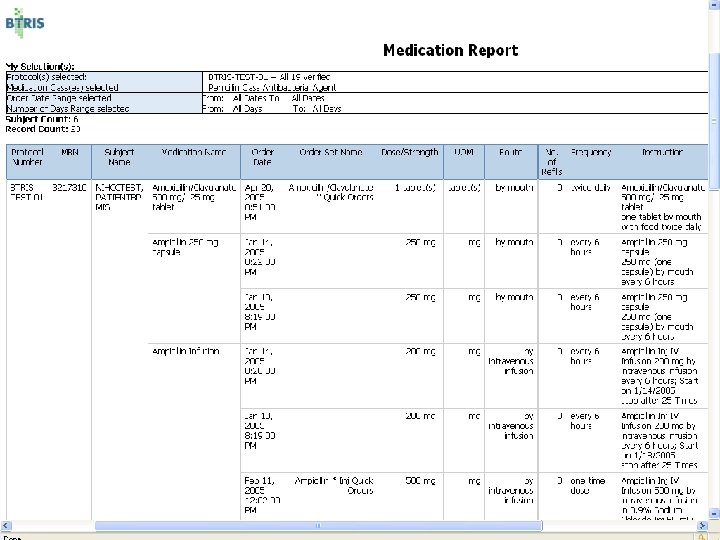Click the MRN value 3217310
This screenshot has height=540, width=720.
point(69,187)
